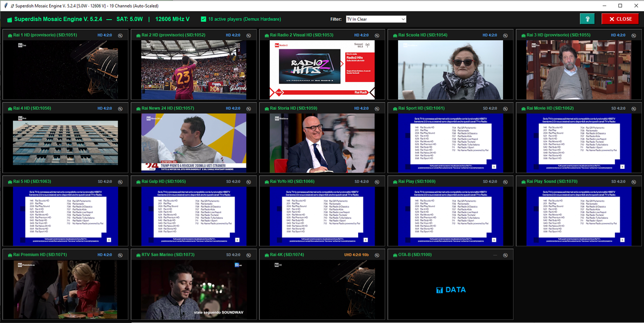This screenshot has height=323, width=644.
Task: Click the round audio icon on Rai Sport HD
Action: (506, 108)
